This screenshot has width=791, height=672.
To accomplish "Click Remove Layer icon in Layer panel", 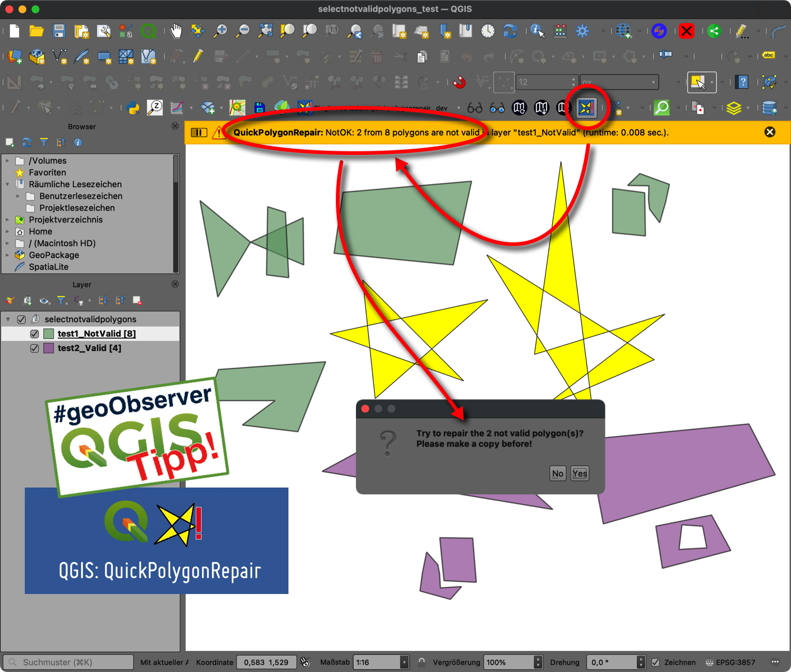I will point(137,300).
